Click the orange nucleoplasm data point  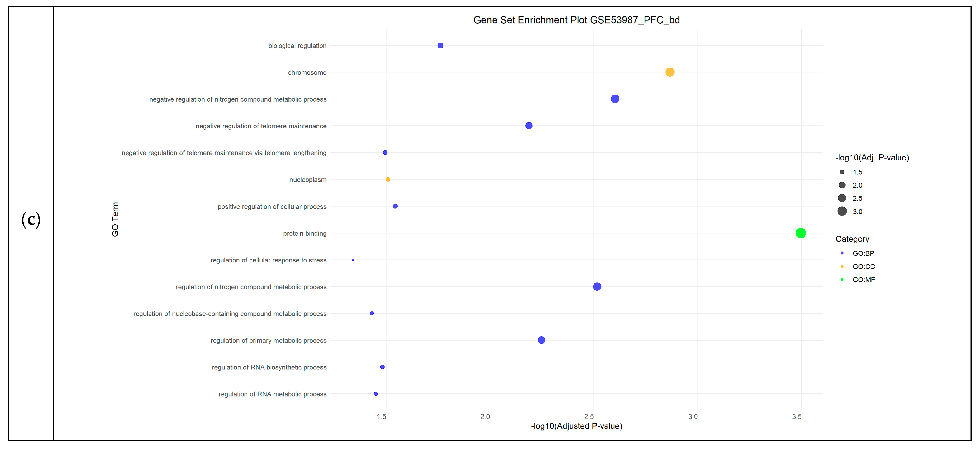tap(388, 179)
